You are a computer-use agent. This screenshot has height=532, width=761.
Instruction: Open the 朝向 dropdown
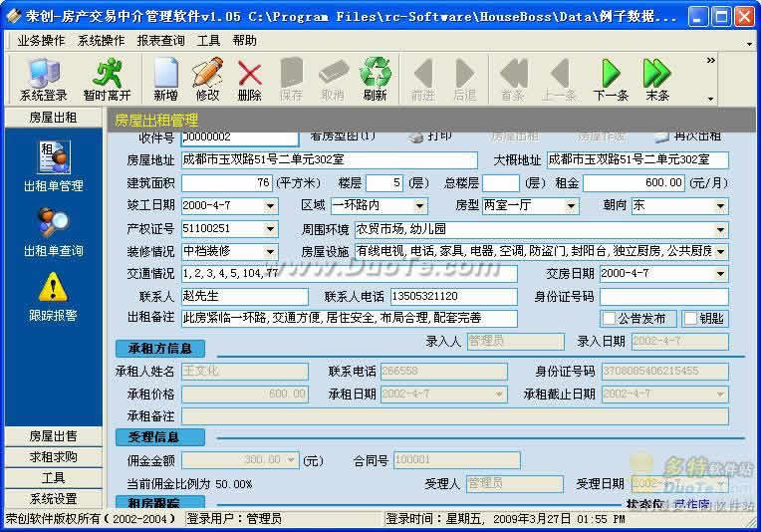click(x=721, y=206)
